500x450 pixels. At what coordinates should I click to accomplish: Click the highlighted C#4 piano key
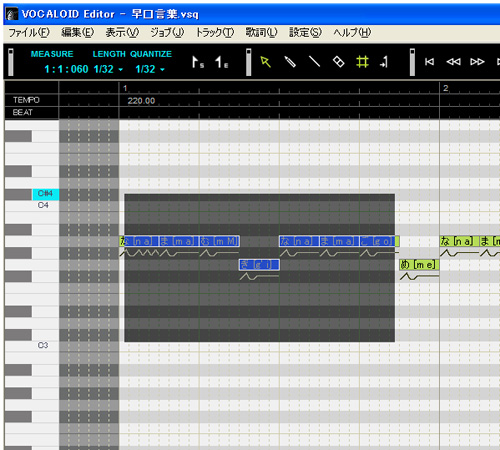(x=46, y=194)
